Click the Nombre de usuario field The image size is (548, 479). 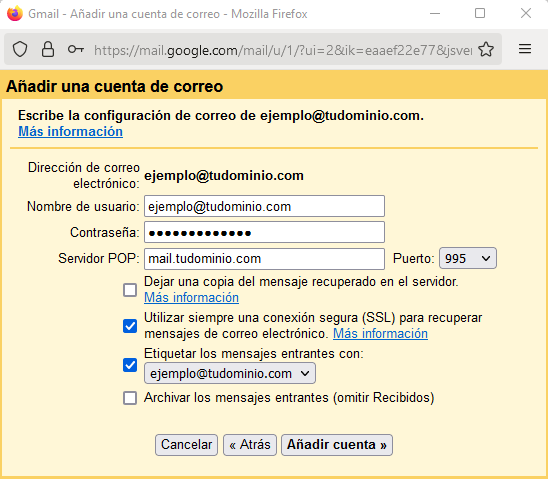264,206
